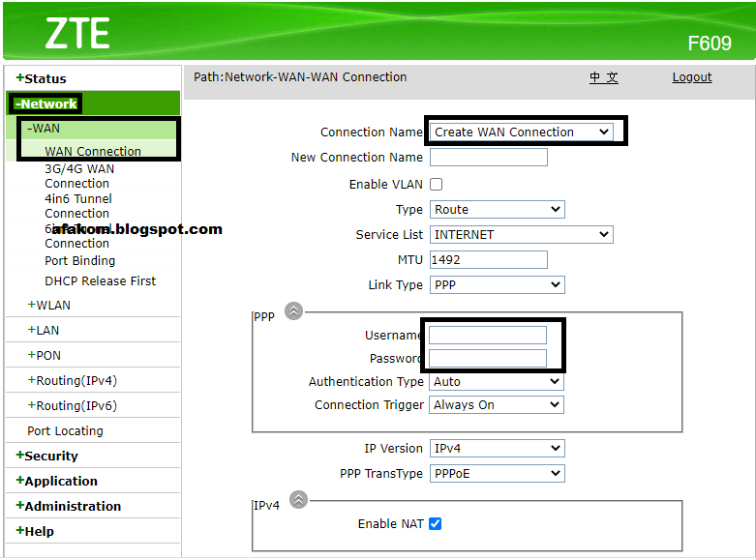Expand the Security menu in the sidebar
756x560 pixels.
[46, 456]
